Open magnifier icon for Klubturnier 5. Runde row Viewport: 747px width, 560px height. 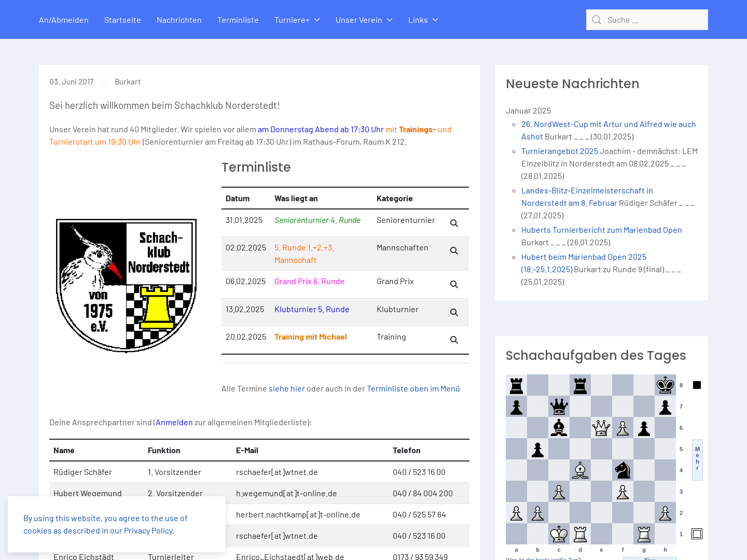click(x=454, y=313)
